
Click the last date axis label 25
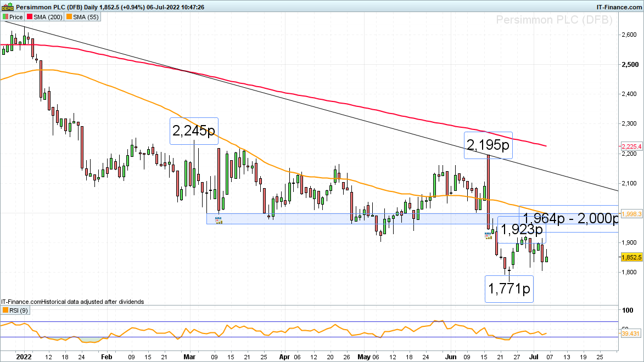(x=599, y=357)
